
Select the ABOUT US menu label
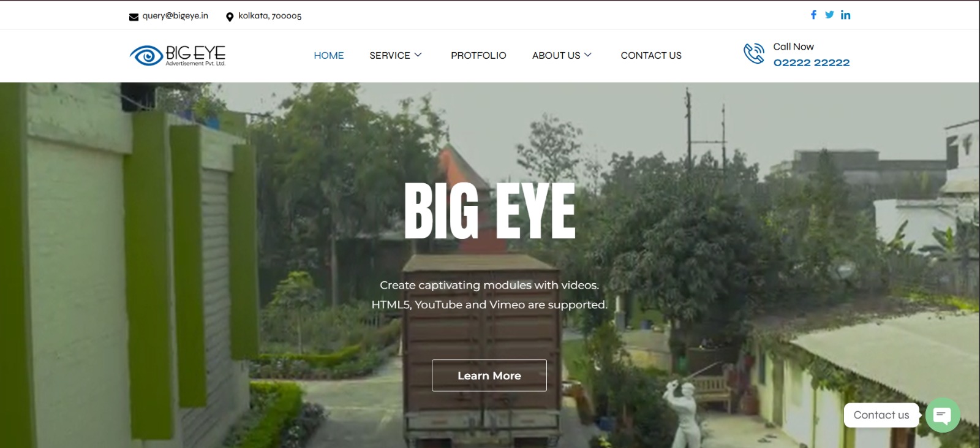[x=556, y=56]
